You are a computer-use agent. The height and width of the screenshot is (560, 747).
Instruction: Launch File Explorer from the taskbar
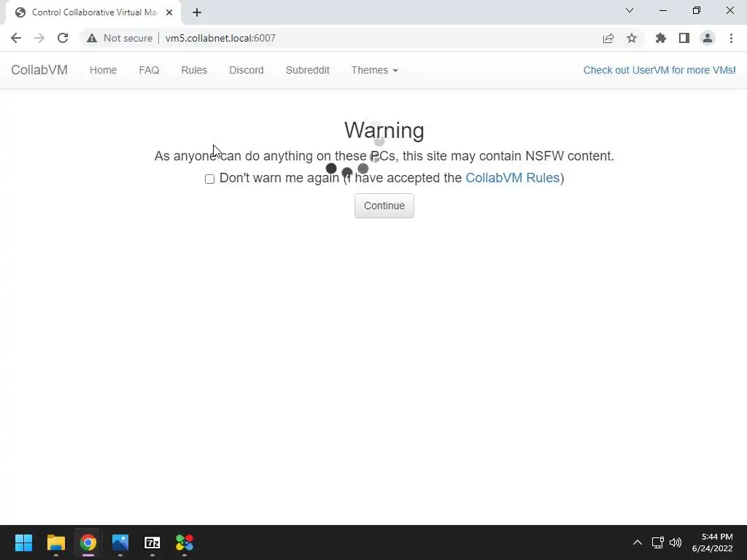55,542
